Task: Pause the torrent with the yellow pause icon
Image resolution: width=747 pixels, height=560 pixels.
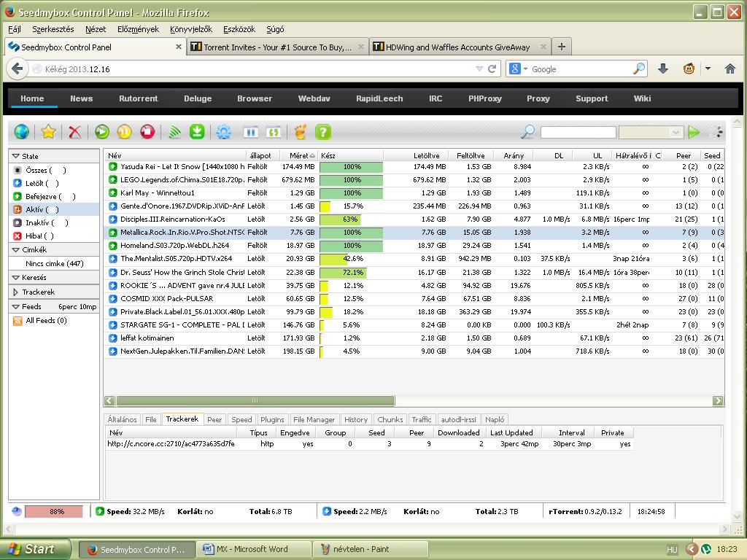Action: pyautogui.click(x=124, y=132)
